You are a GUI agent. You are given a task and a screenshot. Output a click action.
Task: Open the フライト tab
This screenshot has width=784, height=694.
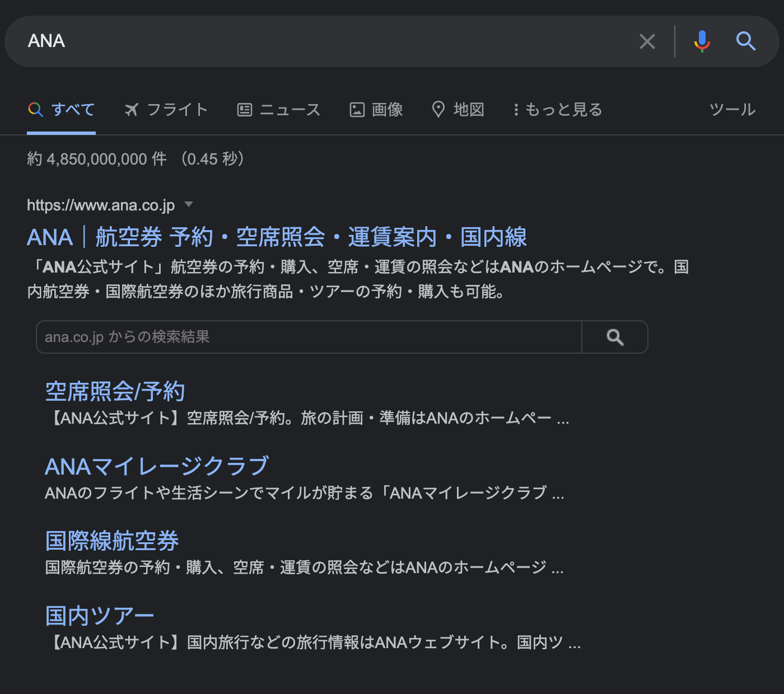[166, 110]
